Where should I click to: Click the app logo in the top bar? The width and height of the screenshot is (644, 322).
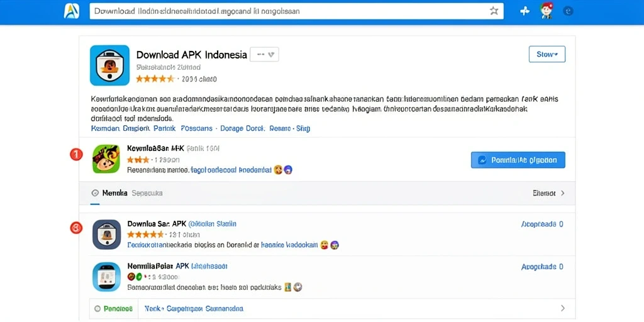pos(72,11)
